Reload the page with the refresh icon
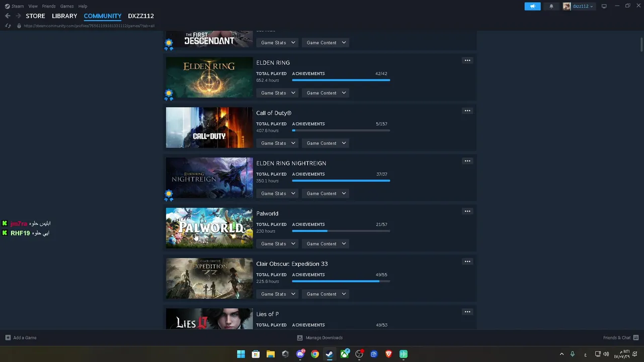 (8, 26)
